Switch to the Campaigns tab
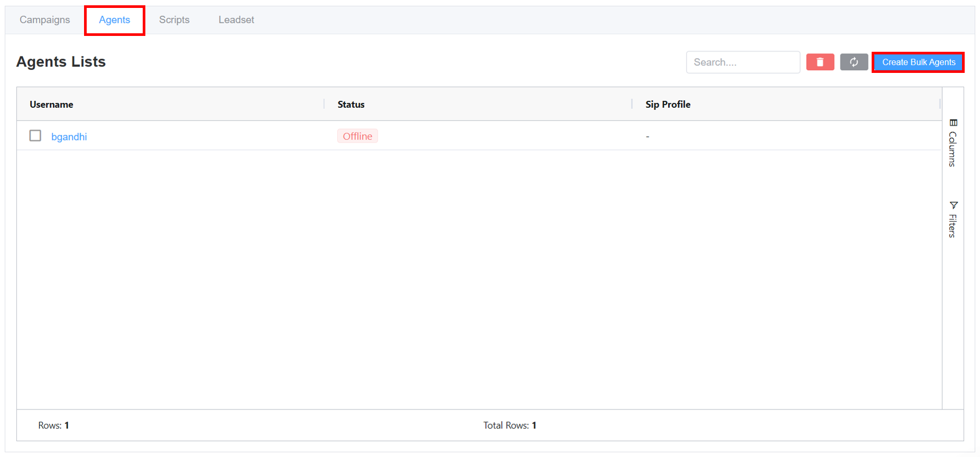This screenshot has height=457, width=980. tap(45, 20)
